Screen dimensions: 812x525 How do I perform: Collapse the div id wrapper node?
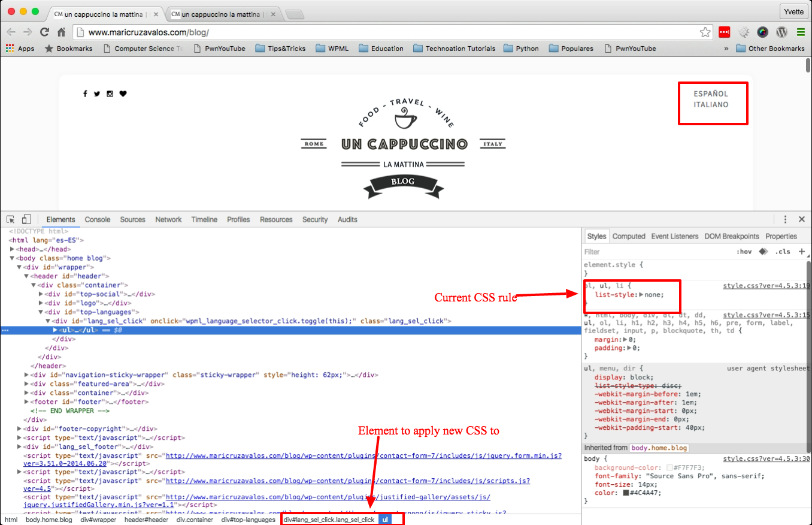[x=19, y=267]
